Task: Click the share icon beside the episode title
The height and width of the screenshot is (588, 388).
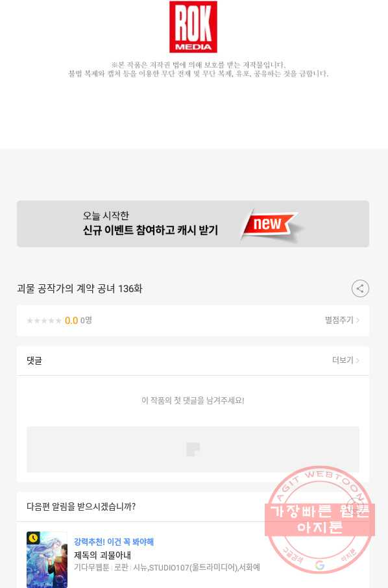Action: 360,288
